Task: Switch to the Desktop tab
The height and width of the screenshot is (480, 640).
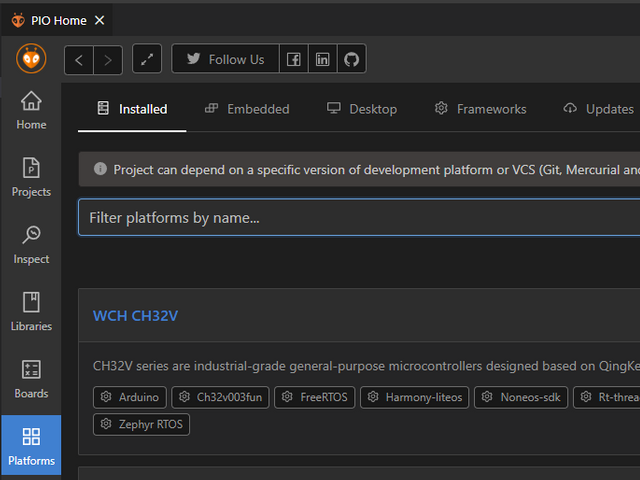Action: tap(362, 109)
